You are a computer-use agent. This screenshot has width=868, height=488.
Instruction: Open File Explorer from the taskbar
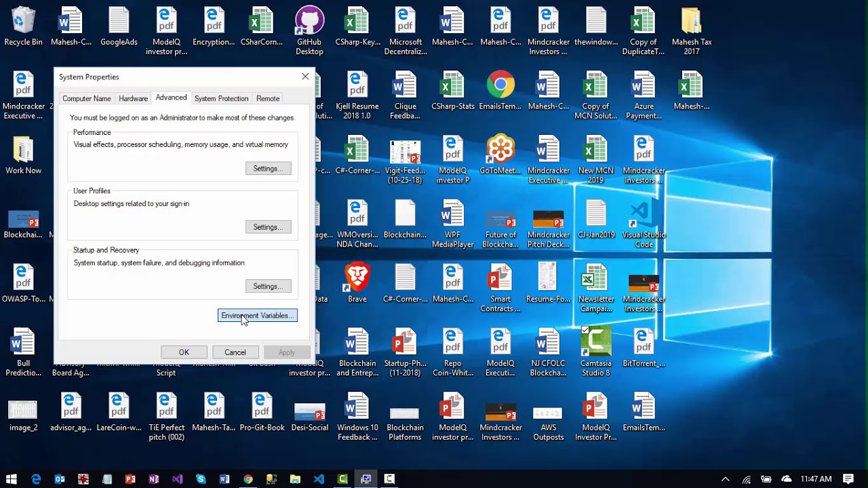(295, 479)
